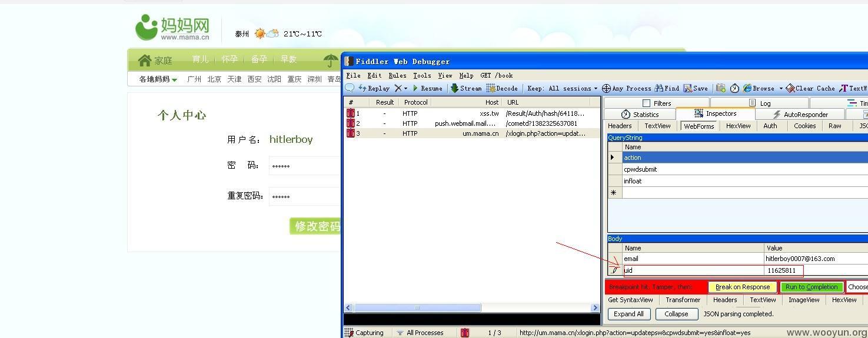Click the Break on Response button
The height and width of the screenshot is (338, 868).
point(743,287)
